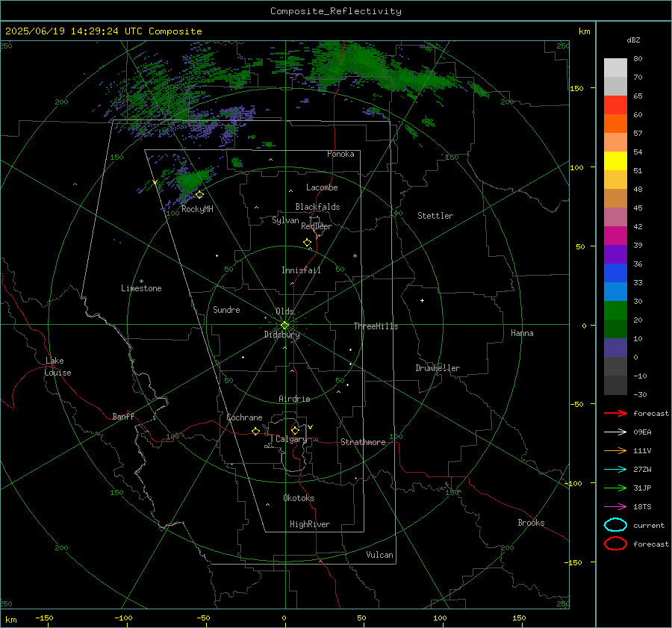The height and width of the screenshot is (628, 672).
Task: Click the 36 dBZ blue color swatch
Action: [615, 273]
